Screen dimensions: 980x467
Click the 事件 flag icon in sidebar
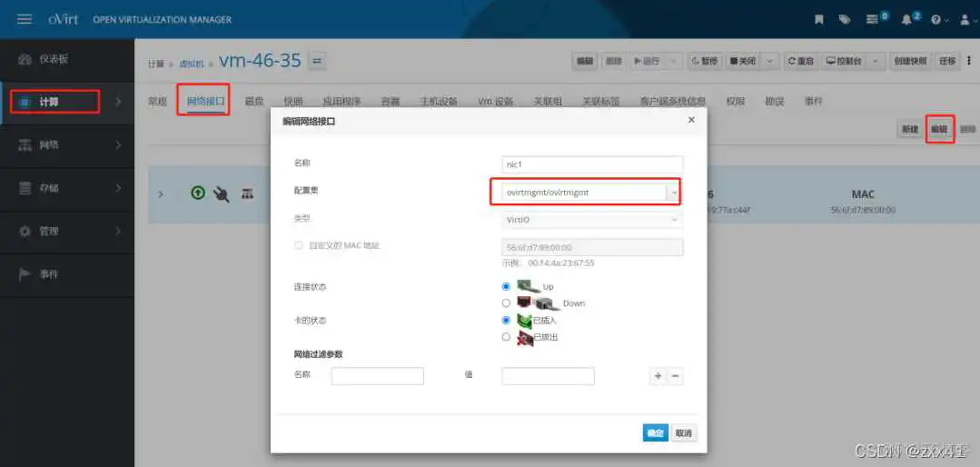25,273
